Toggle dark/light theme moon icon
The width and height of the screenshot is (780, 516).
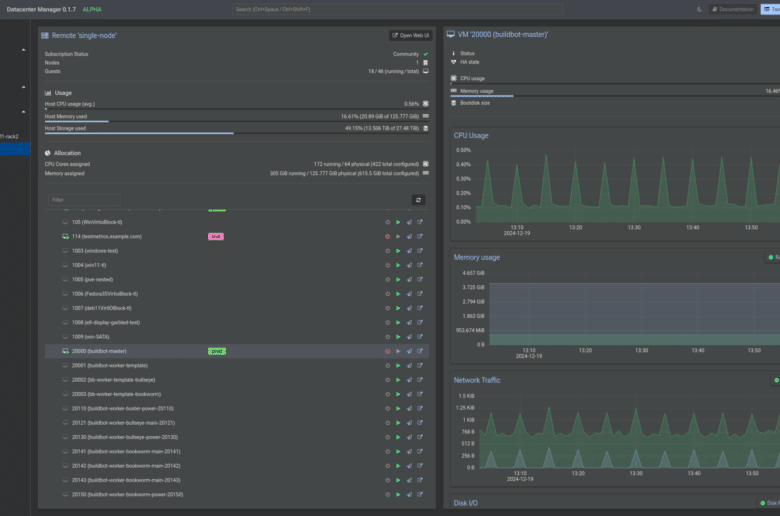(x=699, y=9)
